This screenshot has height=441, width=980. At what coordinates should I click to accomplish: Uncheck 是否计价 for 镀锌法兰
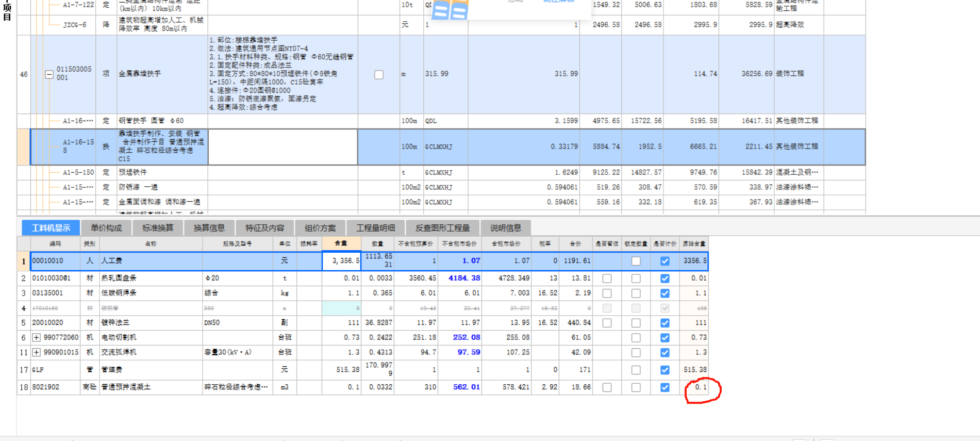pos(665,323)
